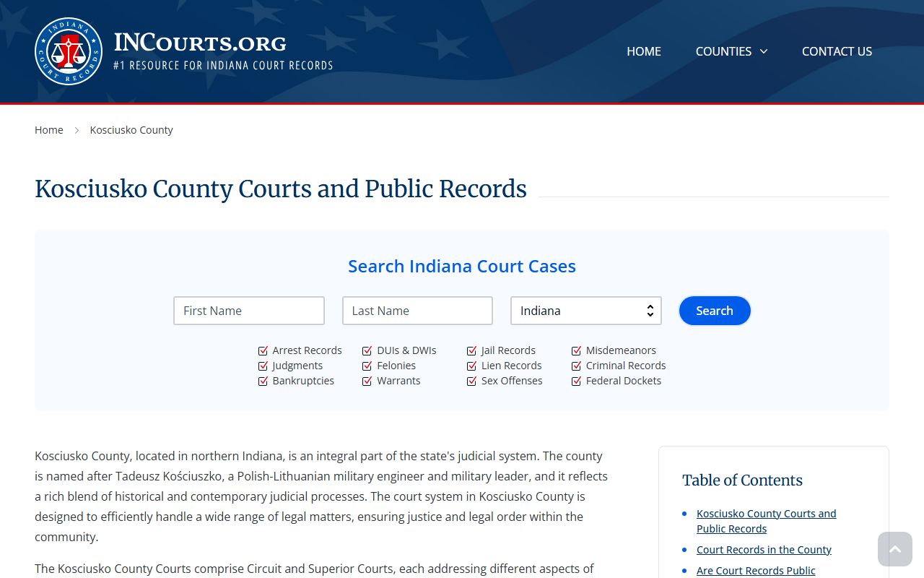Click the page title 'Kosciusko County Courts and Public Records'

pos(281,189)
